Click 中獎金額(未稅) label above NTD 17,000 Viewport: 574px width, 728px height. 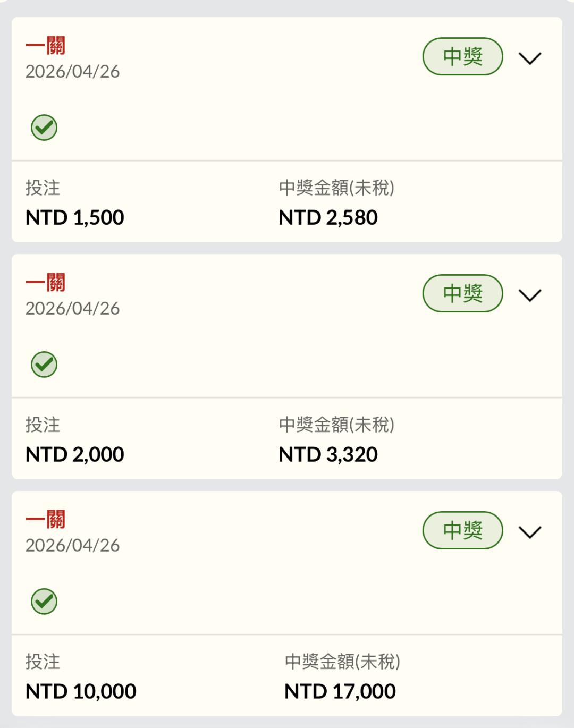pyautogui.click(x=342, y=662)
